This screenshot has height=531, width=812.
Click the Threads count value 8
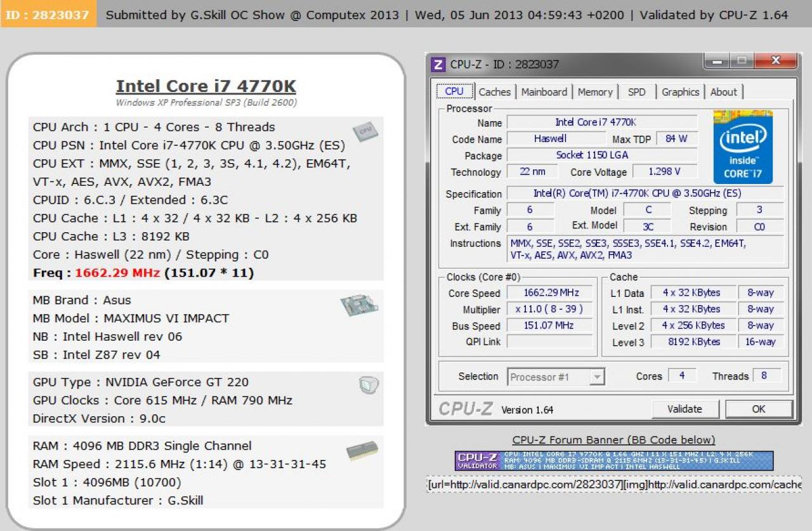click(x=767, y=376)
